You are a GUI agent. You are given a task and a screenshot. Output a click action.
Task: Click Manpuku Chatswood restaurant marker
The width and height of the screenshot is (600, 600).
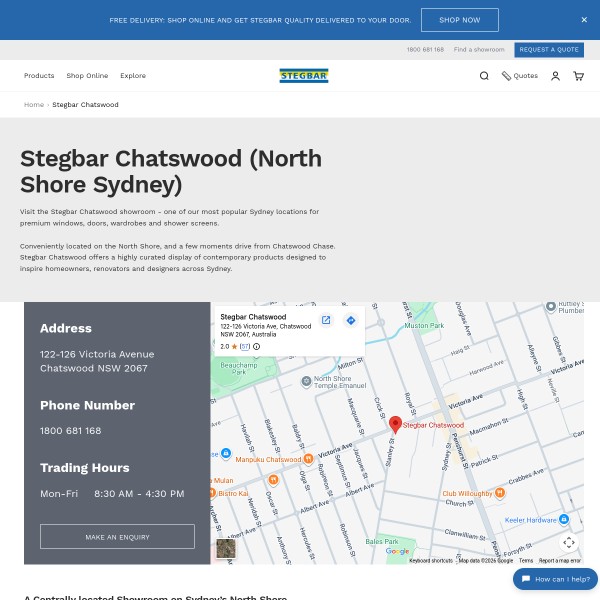click(x=308, y=458)
